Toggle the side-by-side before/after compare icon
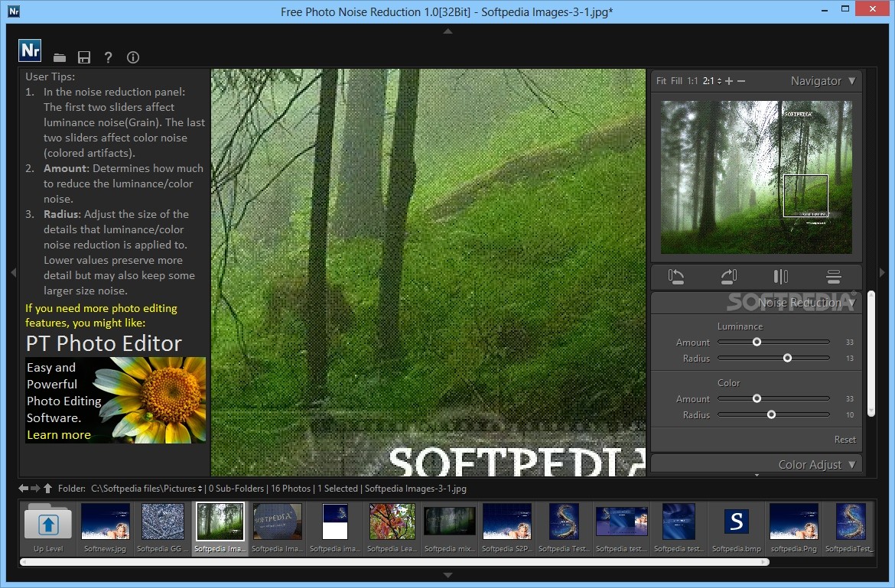 point(781,277)
